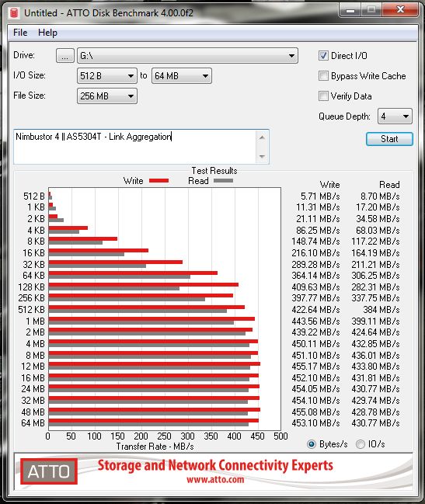Click the 48 MB row label on chart

click(33, 412)
